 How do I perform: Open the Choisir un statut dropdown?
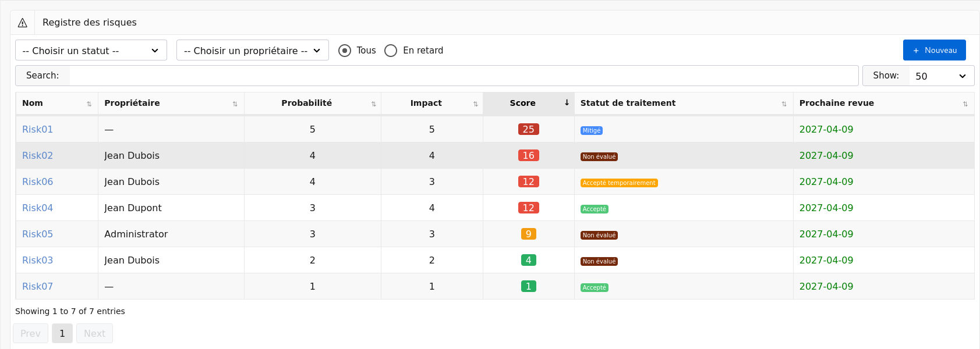pos(91,51)
